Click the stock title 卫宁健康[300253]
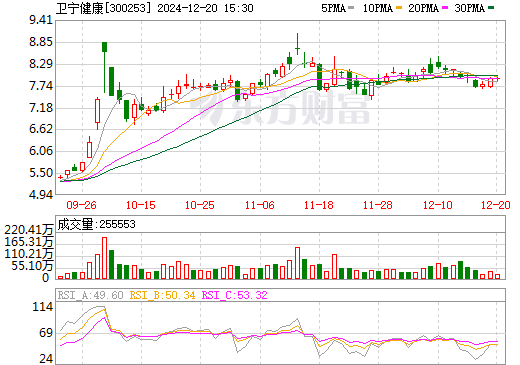 click(104, 8)
